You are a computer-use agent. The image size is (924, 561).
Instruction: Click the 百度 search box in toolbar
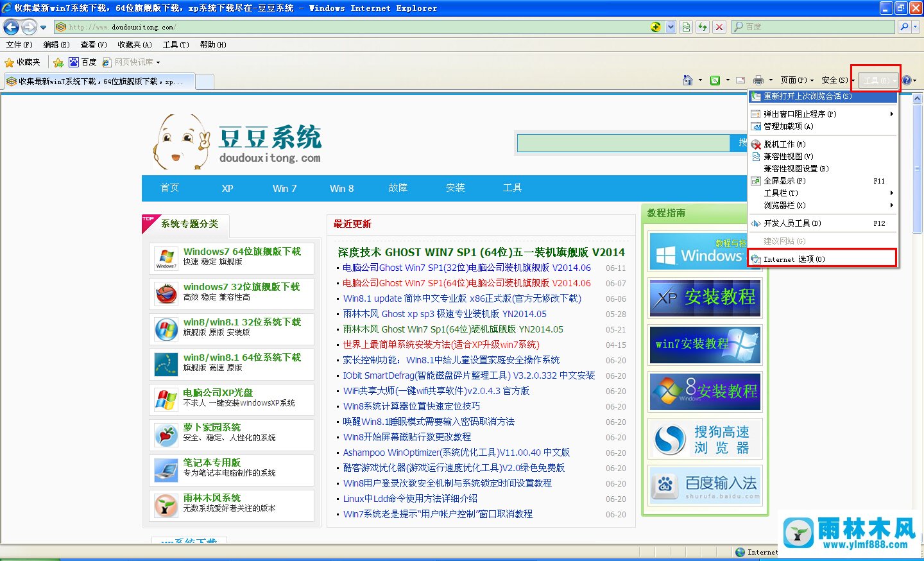pyautogui.click(x=813, y=27)
